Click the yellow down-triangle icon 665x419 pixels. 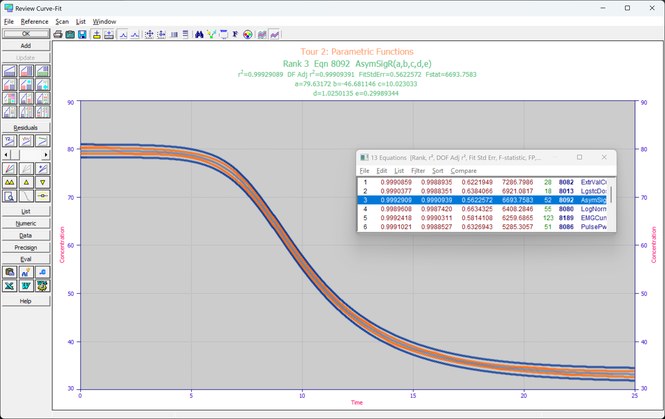pos(42,182)
